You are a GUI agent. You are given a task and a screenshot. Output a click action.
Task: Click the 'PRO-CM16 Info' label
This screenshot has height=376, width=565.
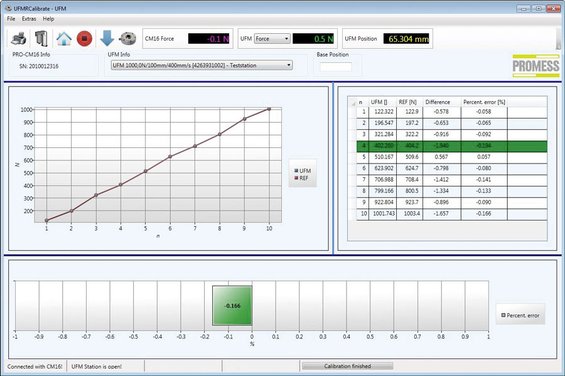(31, 54)
